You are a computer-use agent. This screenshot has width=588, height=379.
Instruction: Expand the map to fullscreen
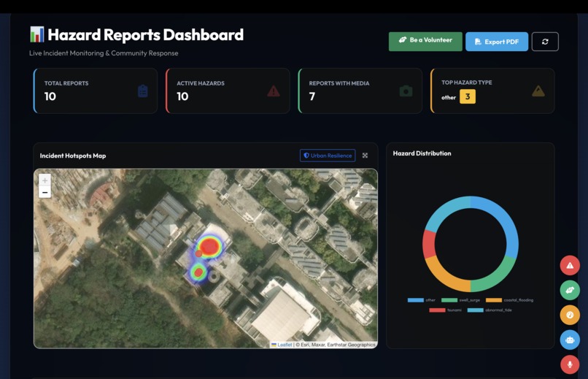pyautogui.click(x=365, y=156)
